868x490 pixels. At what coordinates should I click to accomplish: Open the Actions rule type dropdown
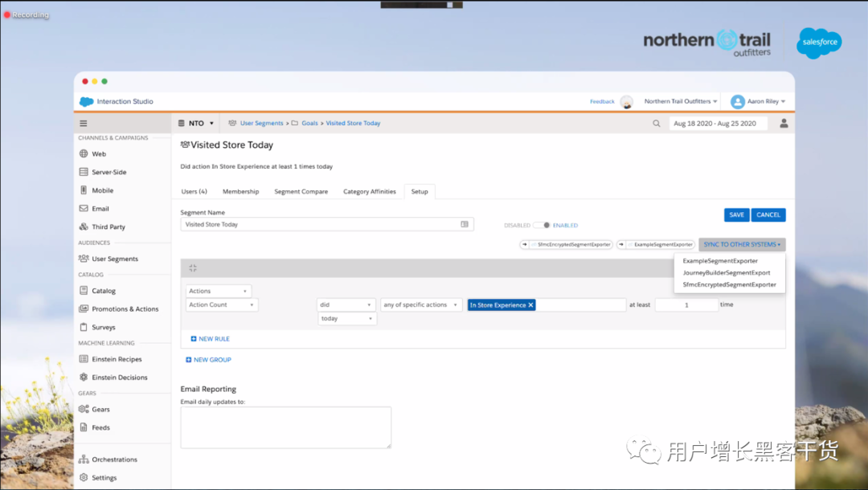(218, 291)
